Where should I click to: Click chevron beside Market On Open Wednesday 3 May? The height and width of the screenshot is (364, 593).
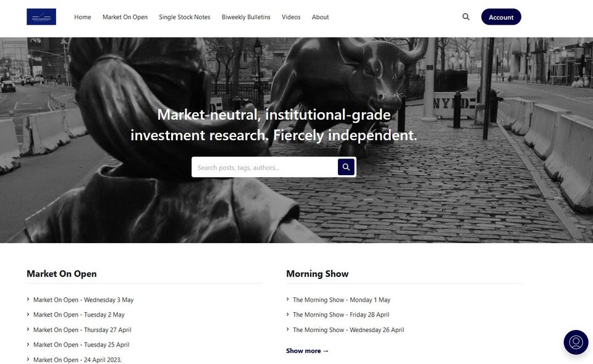tap(28, 299)
